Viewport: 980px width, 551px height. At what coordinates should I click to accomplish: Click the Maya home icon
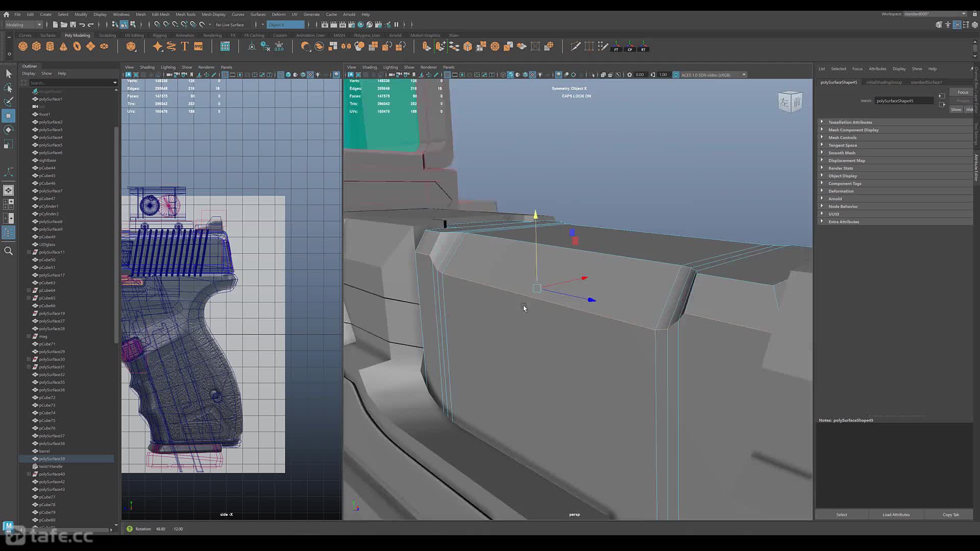point(6,14)
